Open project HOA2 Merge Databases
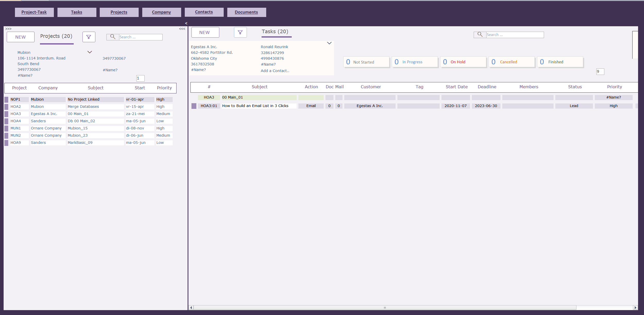644x315 pixels. pos(95,107)
